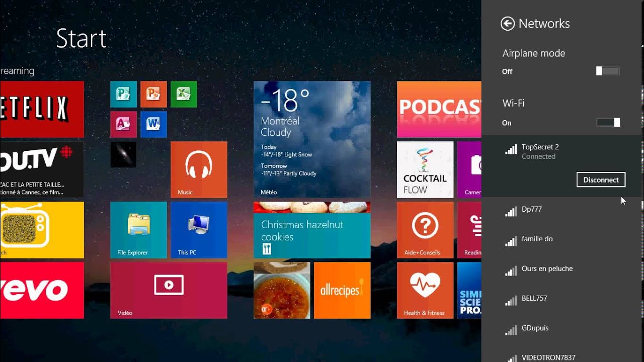Open Christmas hazelnut cookies recipe tile

(312, 230)
